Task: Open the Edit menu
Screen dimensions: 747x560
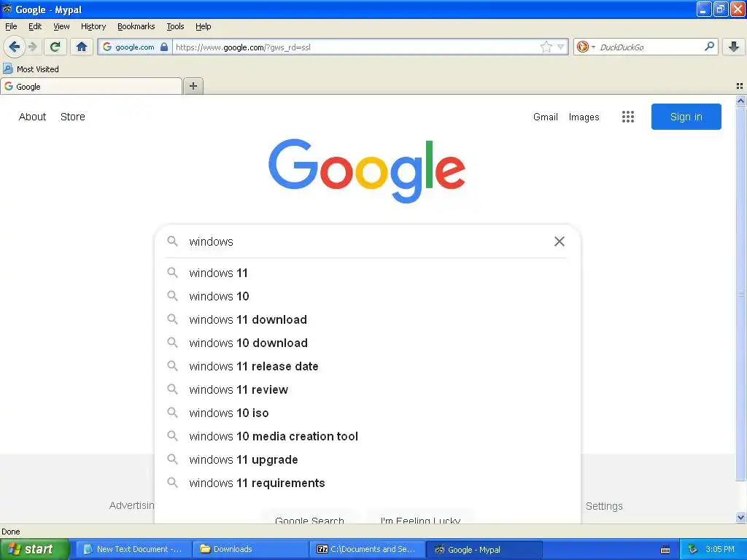Action: [x=35, y=26]
